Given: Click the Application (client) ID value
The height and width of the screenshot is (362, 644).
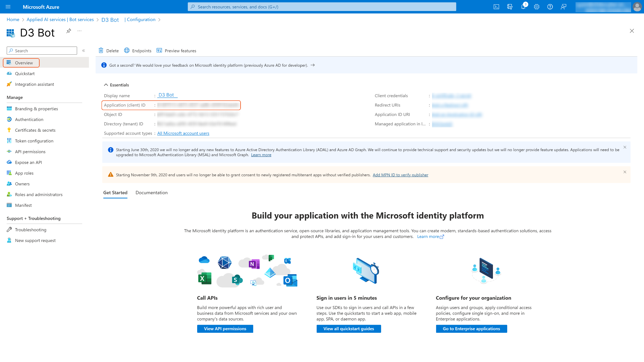Looking at the screenshot, I should click(x=198, y=105).
